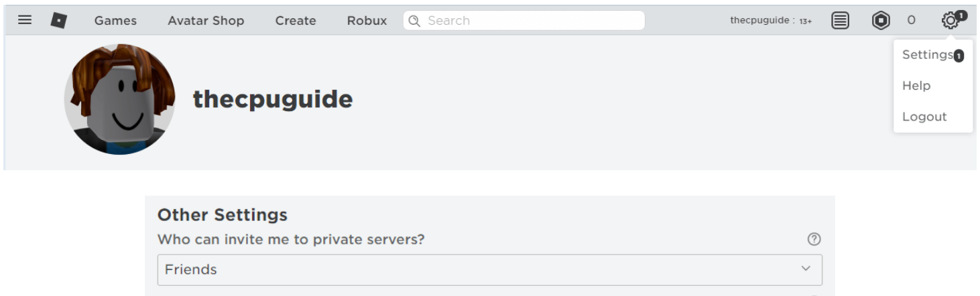Log out using the Logout option
This screenshot has height=296, width=980.
pos(924,117)
